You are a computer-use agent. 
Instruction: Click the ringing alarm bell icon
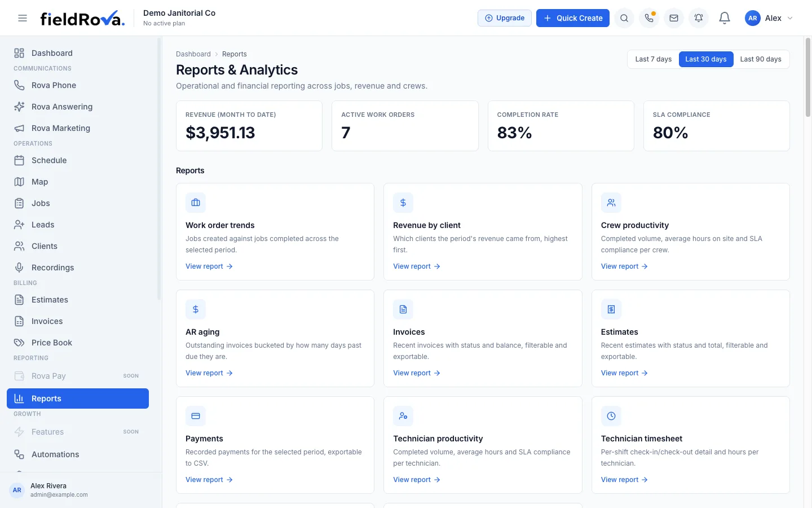point(699,18)
